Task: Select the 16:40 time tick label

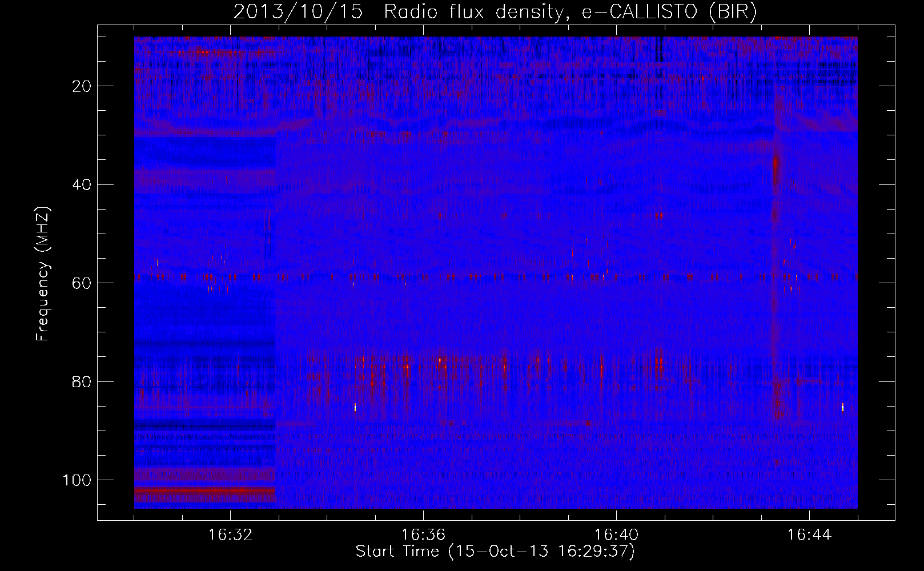Action: pos(616,535)
